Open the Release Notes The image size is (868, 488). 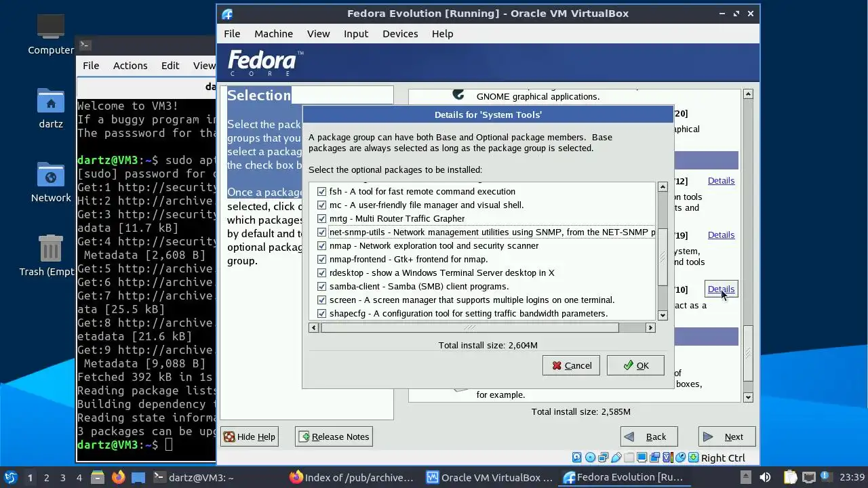tap(334, 436)
